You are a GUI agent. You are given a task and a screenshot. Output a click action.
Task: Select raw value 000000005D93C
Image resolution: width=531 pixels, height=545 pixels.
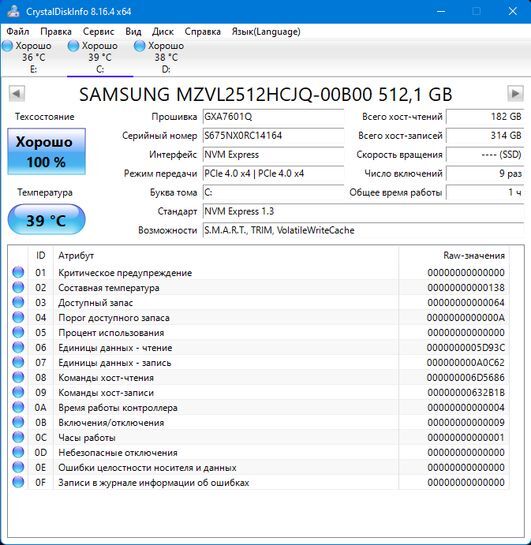coord(466,348)
